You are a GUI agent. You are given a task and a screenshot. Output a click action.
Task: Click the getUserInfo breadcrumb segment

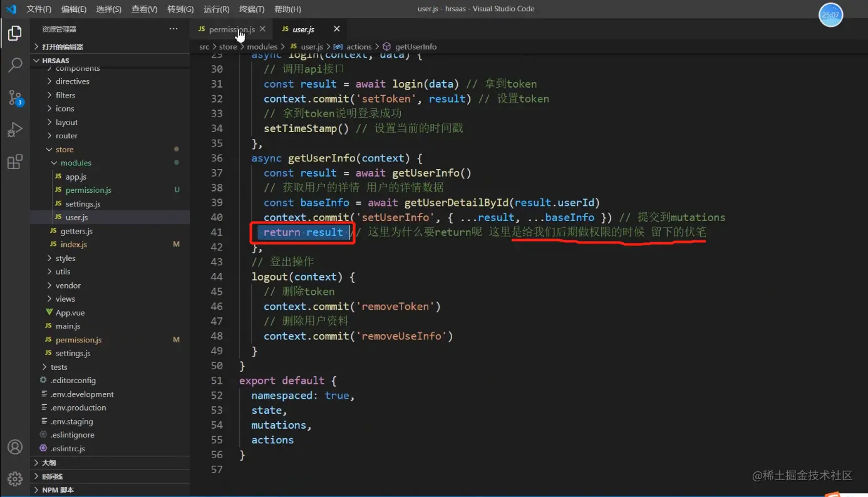click(416, 47)
